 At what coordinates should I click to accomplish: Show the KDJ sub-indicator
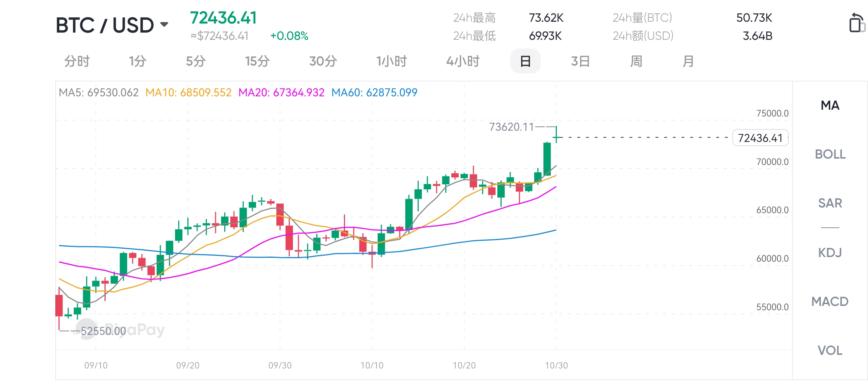pos(830,252)
